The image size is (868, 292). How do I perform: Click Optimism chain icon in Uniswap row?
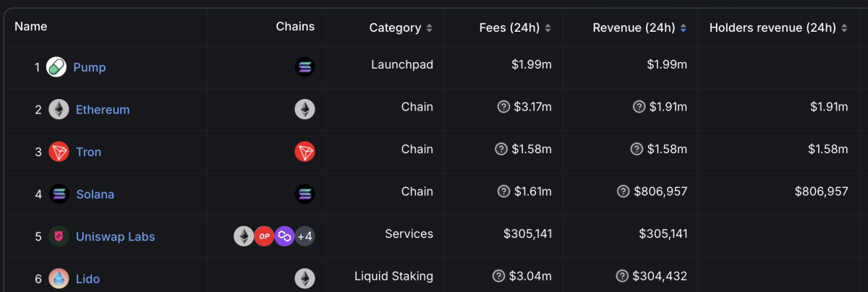pos(264,236)
